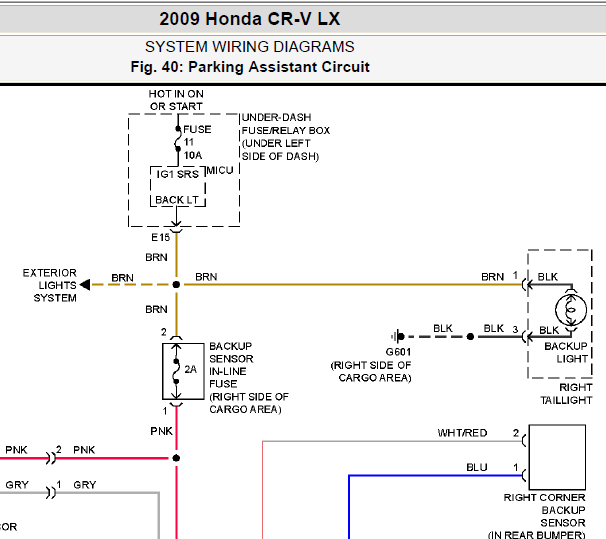
Task: Click the G601 ground symbol
Action: coord(398,337)
